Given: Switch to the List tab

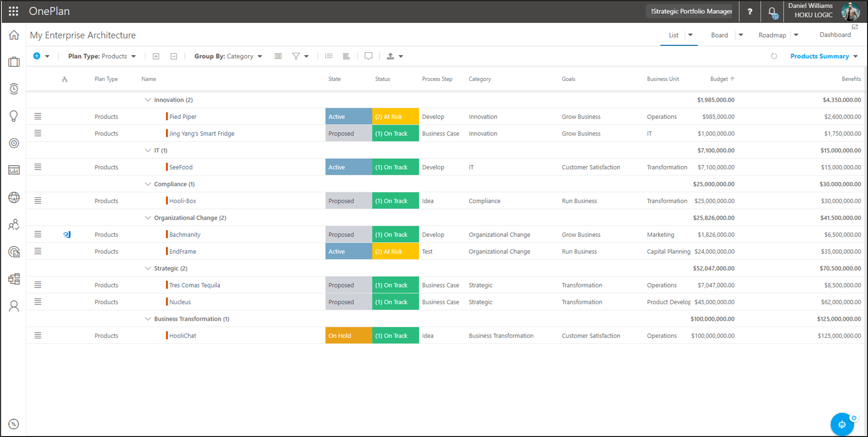Looking at the screenshot, I should pyautogui.click(x=674, y=35).
